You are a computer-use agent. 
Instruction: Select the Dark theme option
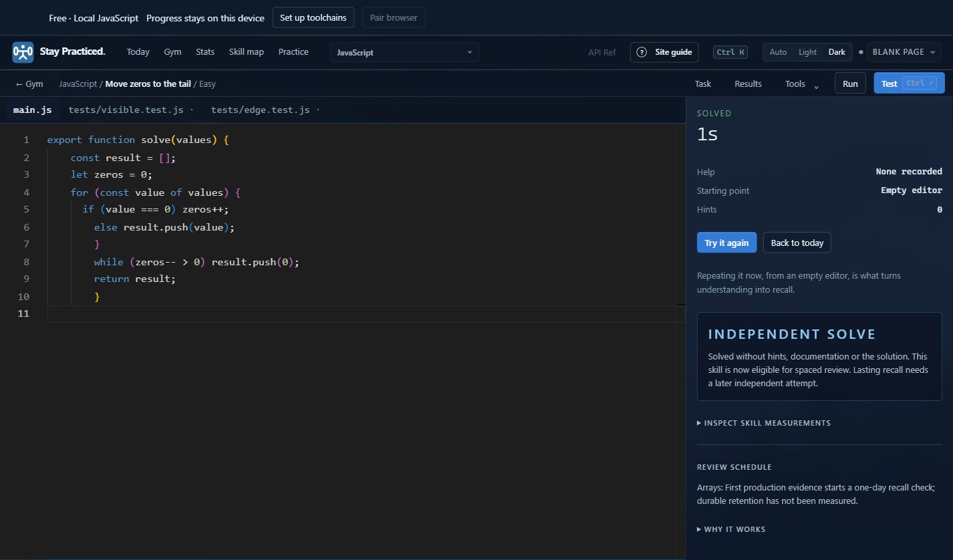[x=837, y=52]
